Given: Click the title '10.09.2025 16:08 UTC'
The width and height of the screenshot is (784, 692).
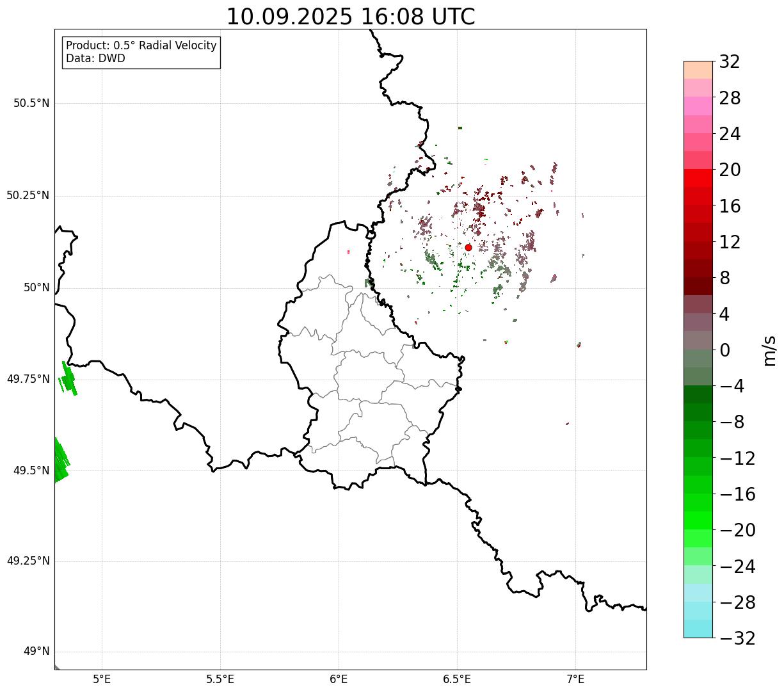Looking at the screenshot, I should coord(351,17).
